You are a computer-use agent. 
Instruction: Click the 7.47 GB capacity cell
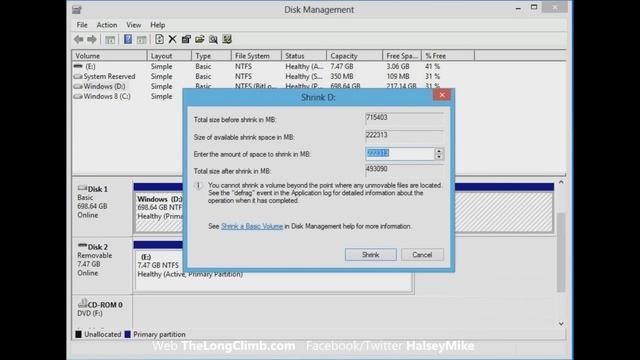[x=342, y=66]
